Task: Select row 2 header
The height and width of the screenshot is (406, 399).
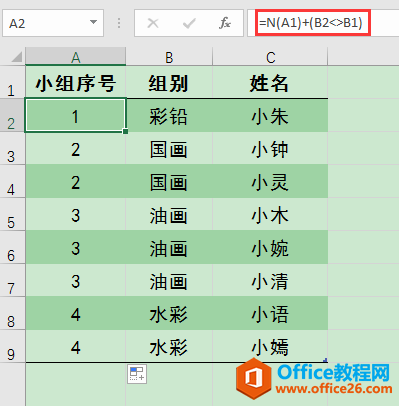Action: coord(12,115)
